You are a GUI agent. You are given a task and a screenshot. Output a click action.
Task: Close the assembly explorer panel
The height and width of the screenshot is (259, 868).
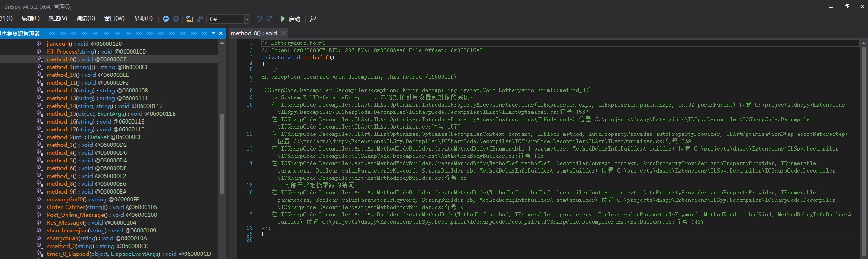click(221, 33)
